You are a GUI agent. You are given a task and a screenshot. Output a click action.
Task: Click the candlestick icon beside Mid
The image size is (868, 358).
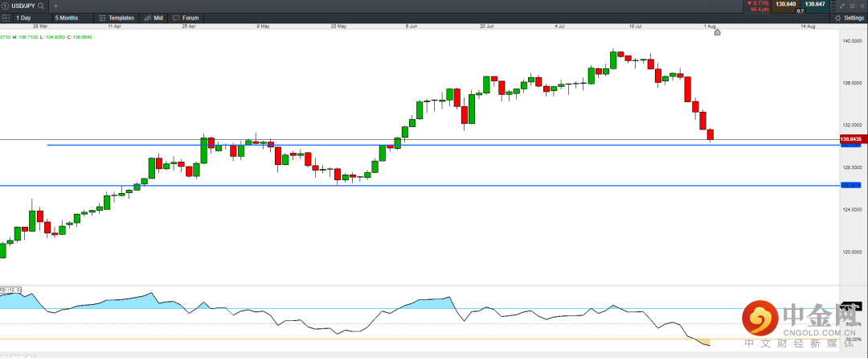tap(146, 17)
